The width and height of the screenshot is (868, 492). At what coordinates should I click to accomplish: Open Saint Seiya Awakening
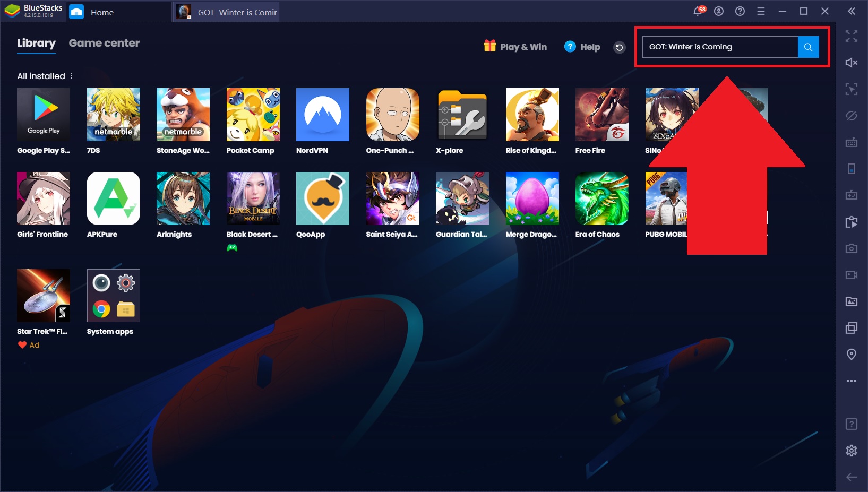(x=393, y=198)
